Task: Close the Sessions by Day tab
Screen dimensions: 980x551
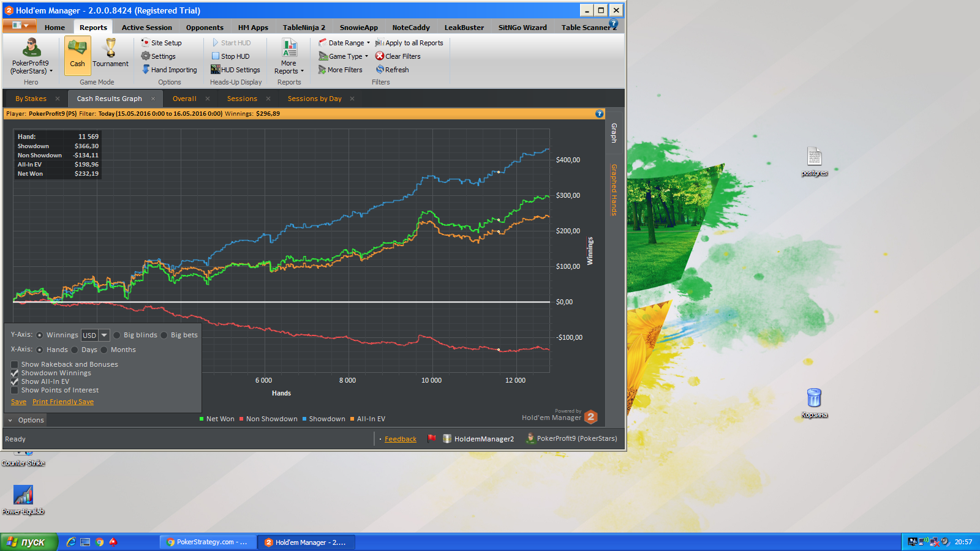Action: 352,99
